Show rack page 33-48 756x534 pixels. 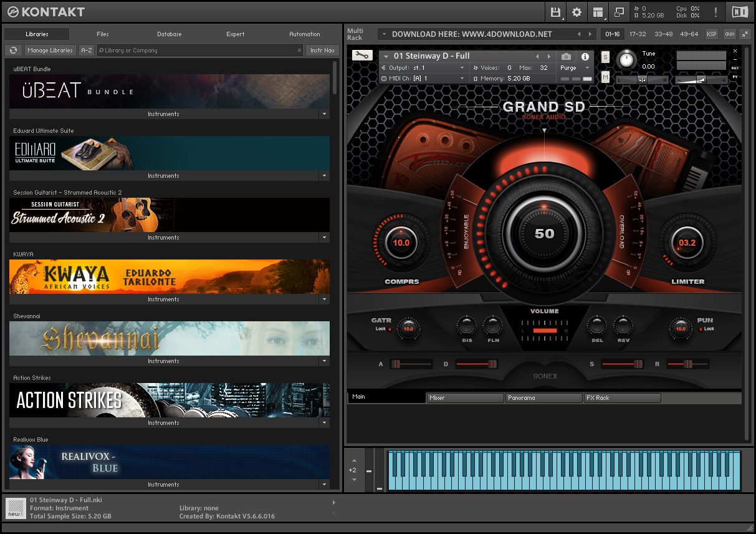(663, 34)
